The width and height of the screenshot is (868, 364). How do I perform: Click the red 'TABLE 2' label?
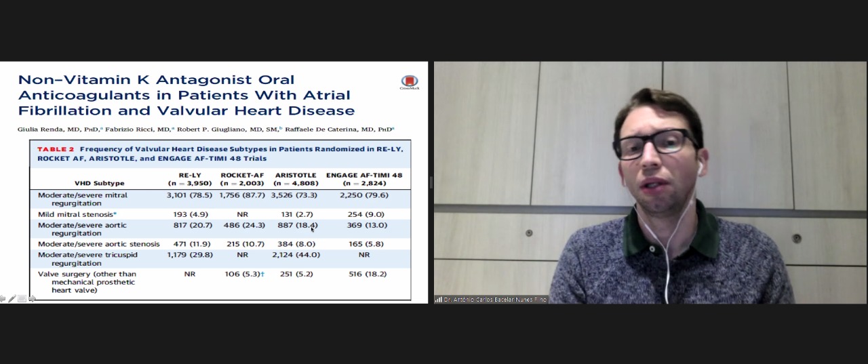[x=56, y=148]
